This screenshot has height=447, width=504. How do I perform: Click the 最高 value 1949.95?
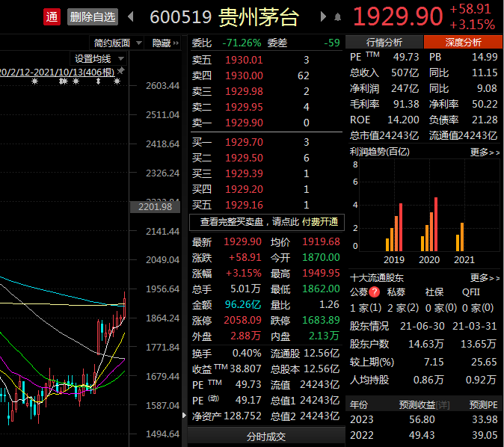point(321,273)
